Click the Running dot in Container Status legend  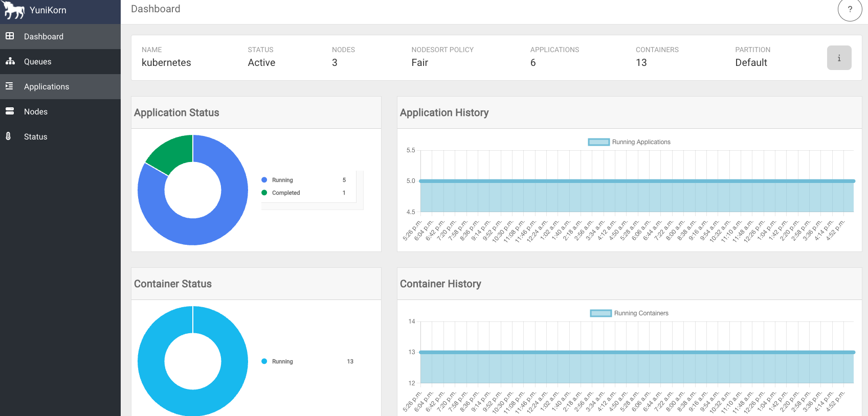click(x=264, y=361)
